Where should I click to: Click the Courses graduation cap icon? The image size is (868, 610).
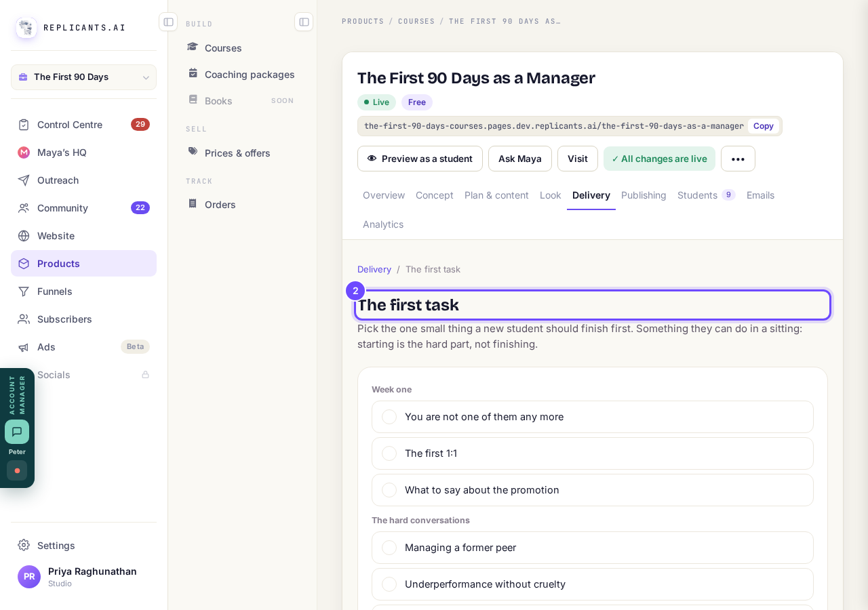click(193, 47)
